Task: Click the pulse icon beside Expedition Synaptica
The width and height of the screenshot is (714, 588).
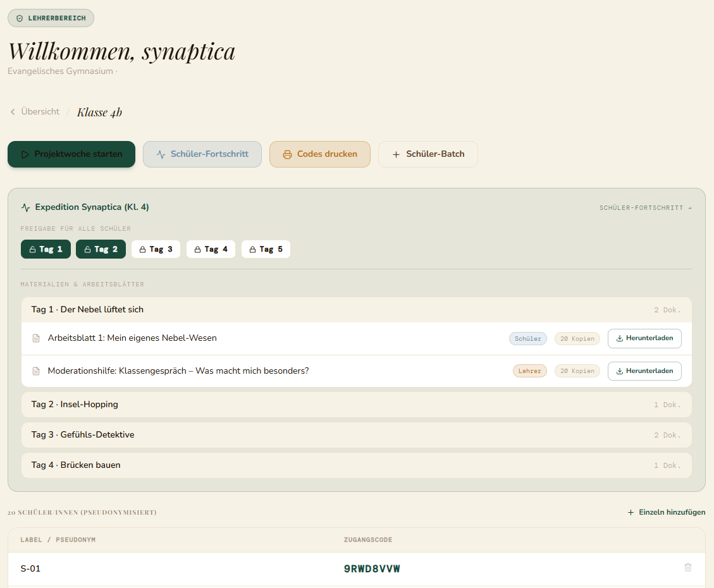Action: pyautogui.click(x=25, y=207)
